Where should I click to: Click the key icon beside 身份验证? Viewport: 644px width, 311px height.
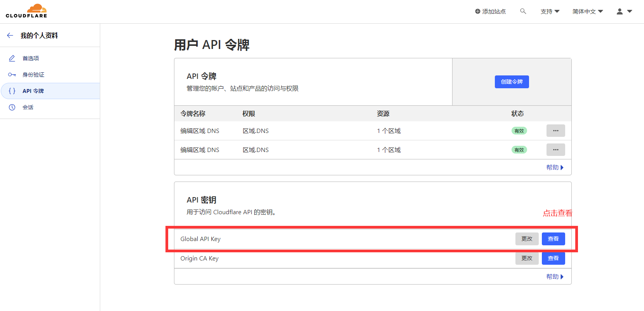coord(12,75)
